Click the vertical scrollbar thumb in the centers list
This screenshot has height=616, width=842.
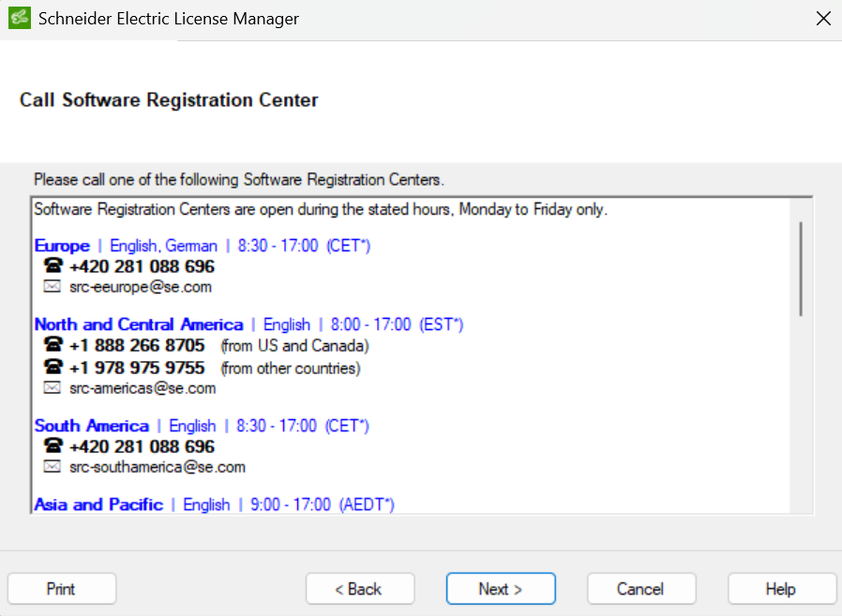coord(801,268)
